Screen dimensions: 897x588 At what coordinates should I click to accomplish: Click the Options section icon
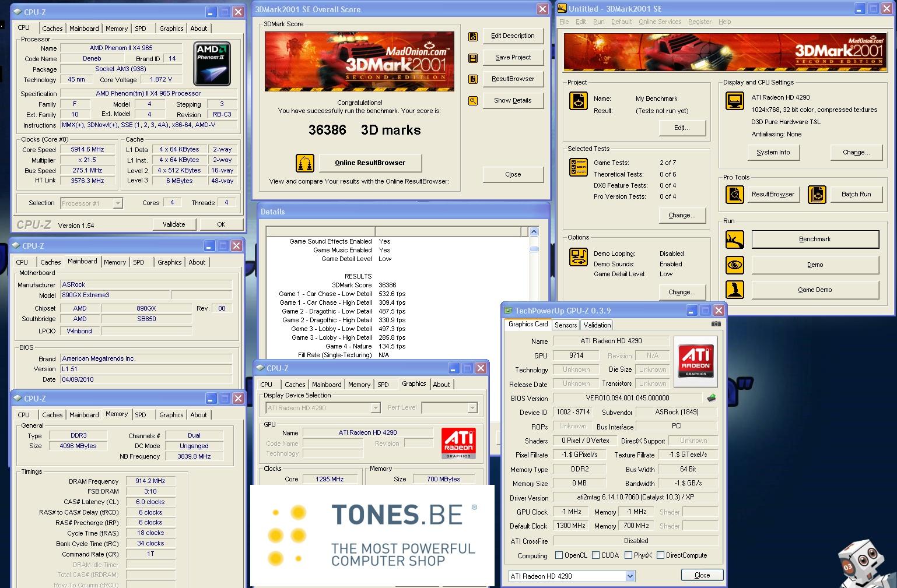point(579,256)
